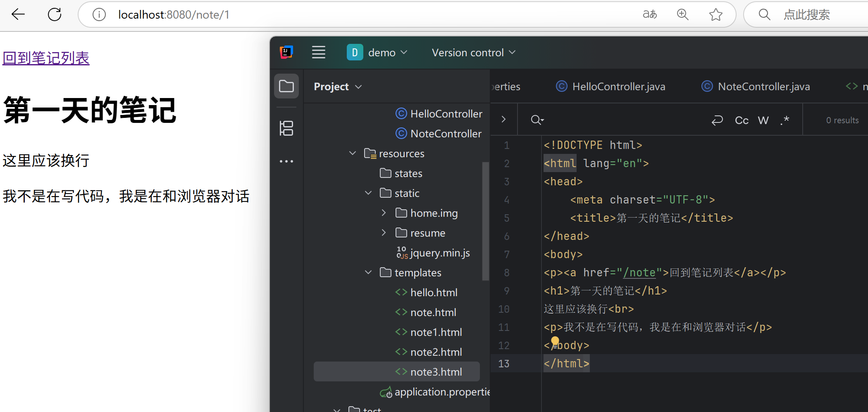This screenshot has height=412, width=868.
Task: Toggle Match Case (Cc) in find bar
Action: 742,120
